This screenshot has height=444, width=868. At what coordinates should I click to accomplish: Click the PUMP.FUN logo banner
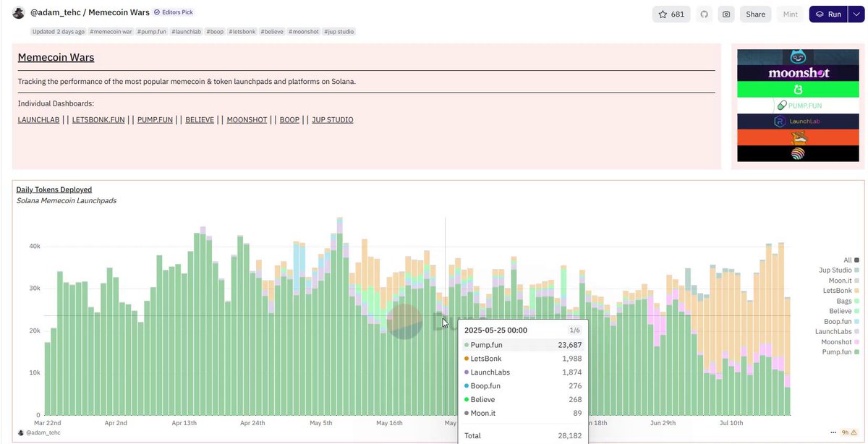[x=798, y=106]
